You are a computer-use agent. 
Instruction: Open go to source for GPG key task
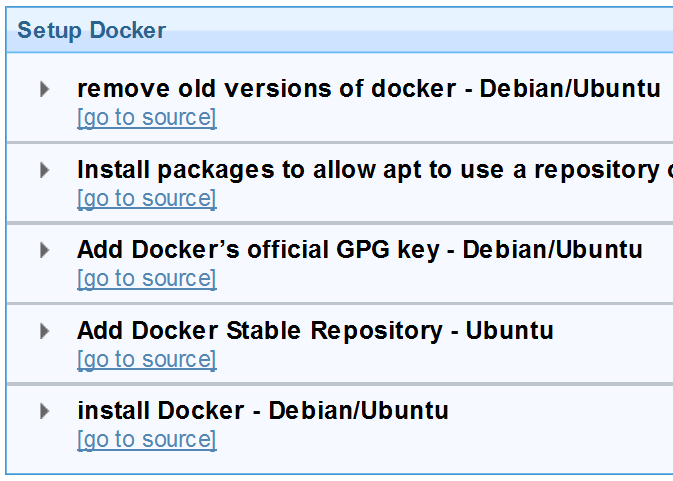click(x=147, y=279)
